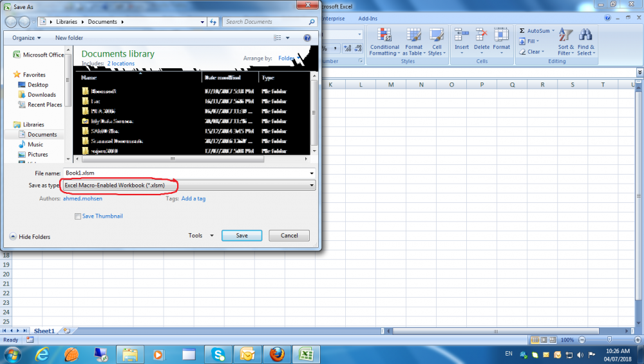The image size is (644, 364).
Task: Click the volume icon in system tray
Action: point(580,355)
